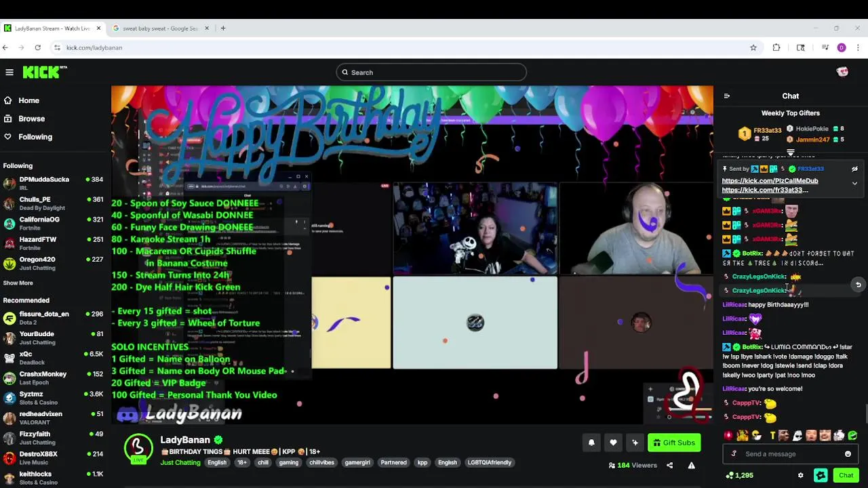The width and height of the screenshot is (868, 488).
Task: Toggle notifications bell for LadyBanan
Action: pos(591,443)
